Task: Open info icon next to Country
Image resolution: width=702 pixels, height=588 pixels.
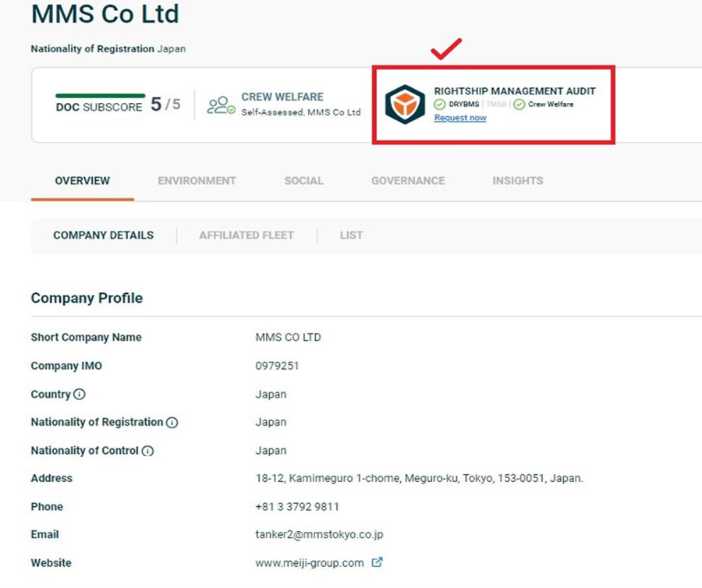Action: [80, 395]
